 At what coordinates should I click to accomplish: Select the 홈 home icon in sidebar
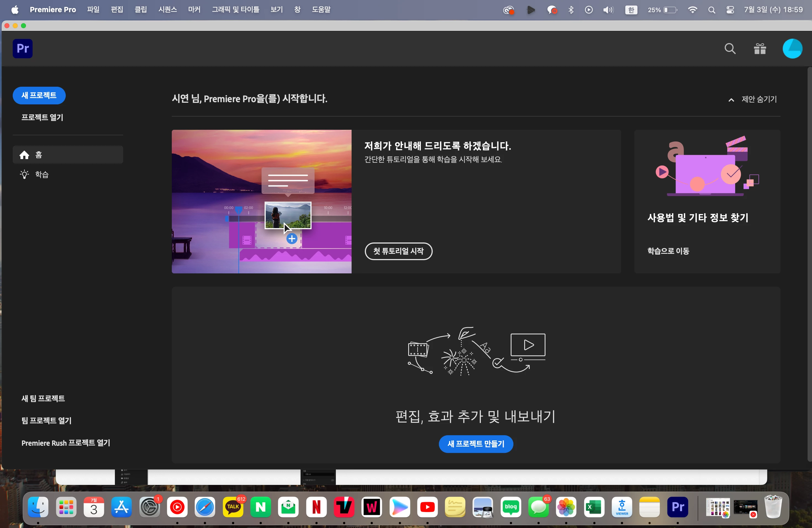(x=24, y=155)
